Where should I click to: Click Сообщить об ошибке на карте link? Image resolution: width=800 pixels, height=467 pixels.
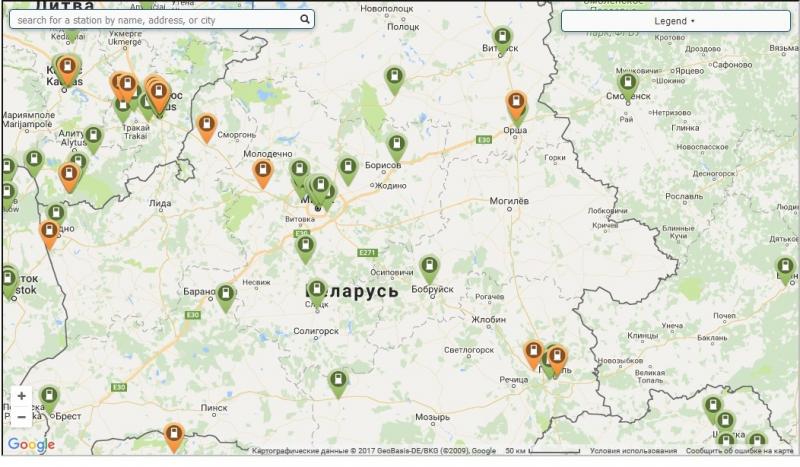pos(741,451)
